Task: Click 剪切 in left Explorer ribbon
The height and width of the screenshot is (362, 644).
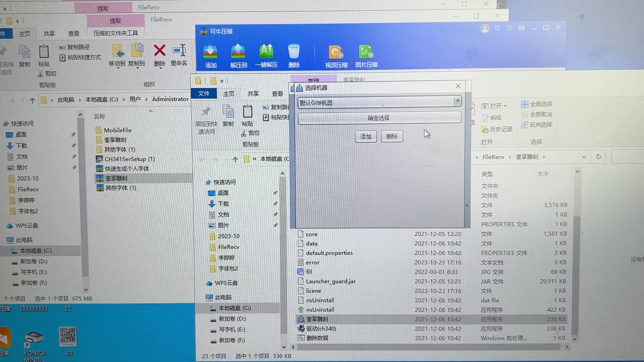Action: tap(47, 73)
